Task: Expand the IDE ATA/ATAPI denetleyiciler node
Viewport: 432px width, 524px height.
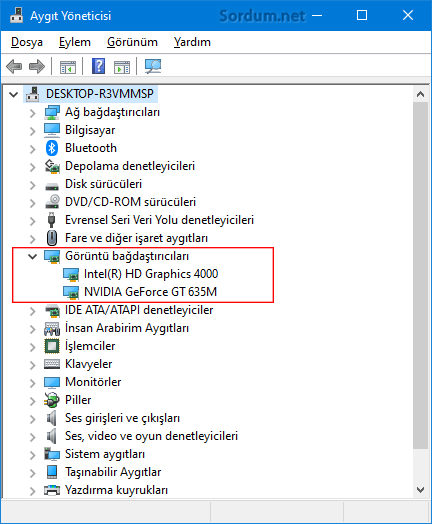Action: [32, 311]
